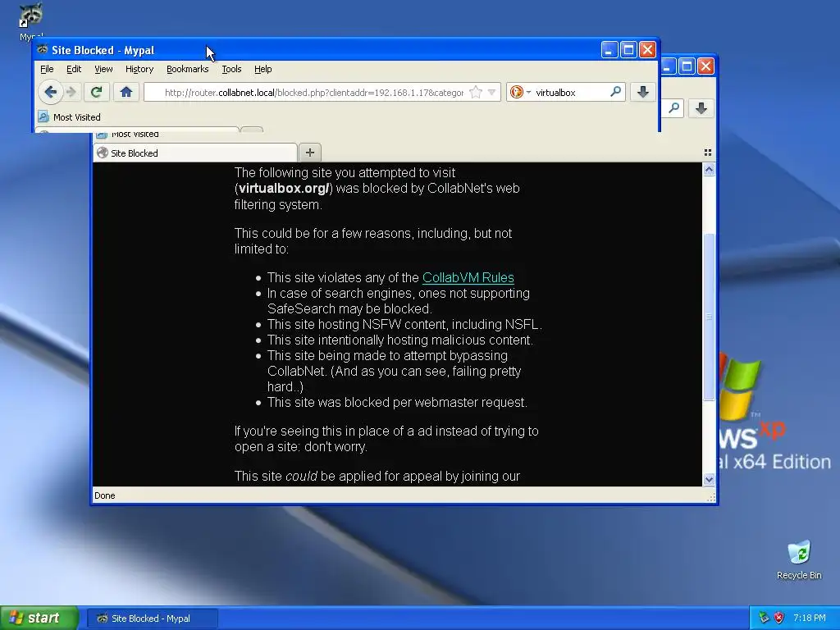Click the bold virtualbox.org/ text
The height and width of the screenshot is (630, 840).
click(x=283, y=188)
